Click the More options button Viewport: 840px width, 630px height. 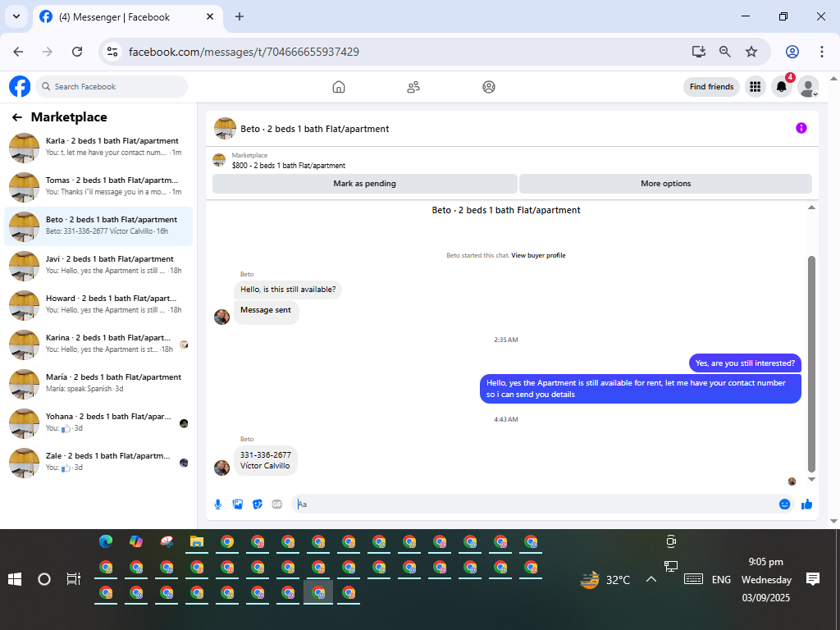click(665, 183)
